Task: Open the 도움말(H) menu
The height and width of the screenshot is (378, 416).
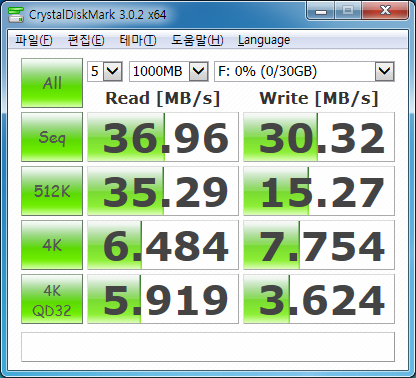Action: tap(197, 40)
